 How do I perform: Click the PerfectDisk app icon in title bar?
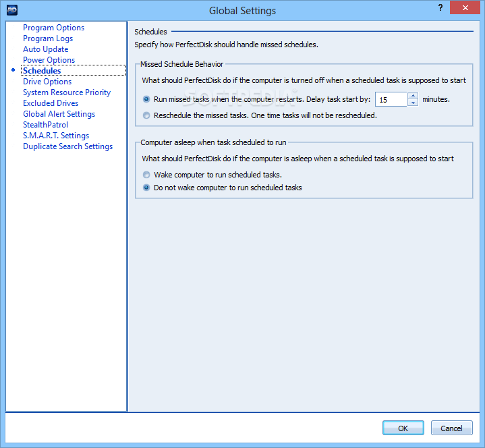pyautogui.click(x=12, y=10)
